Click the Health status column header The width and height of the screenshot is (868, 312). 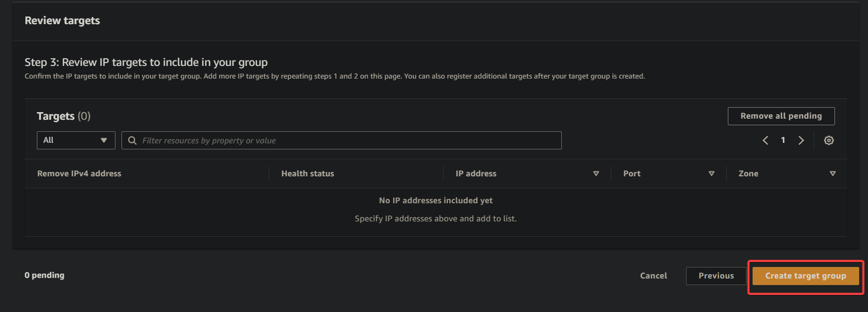(x=308, y=174)
